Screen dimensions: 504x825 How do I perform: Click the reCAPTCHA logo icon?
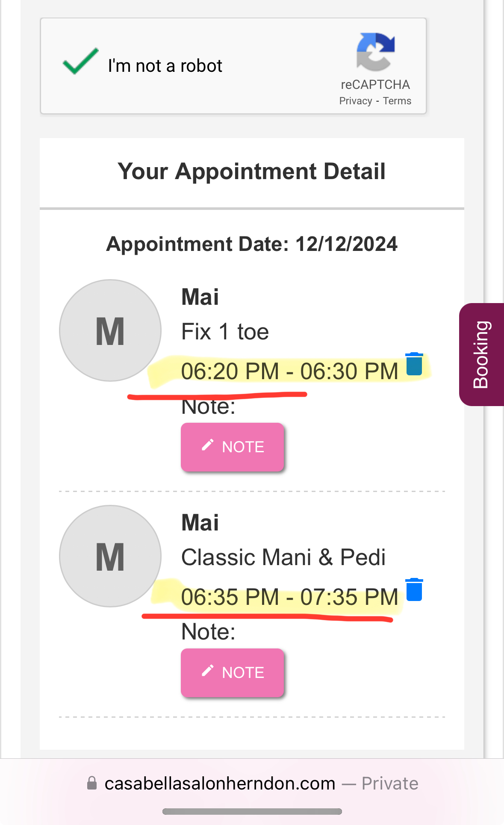point(375,52)
